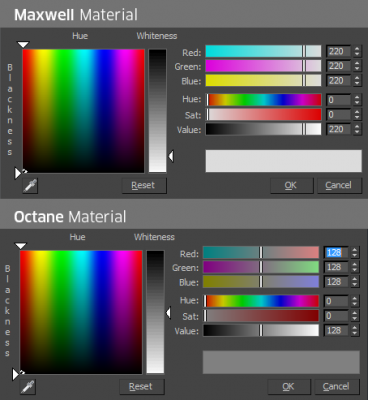Click the mid gray preview swatch in Octane
Screen dimensions: 368x400
(x=281, y=362)
